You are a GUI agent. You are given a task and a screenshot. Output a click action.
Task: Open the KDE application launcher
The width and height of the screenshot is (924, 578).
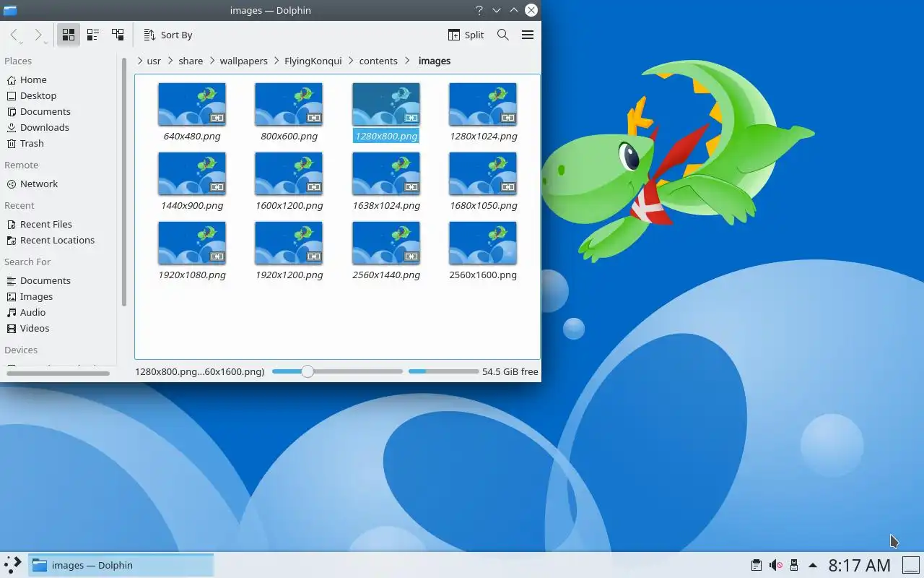(x=13, y=565)
